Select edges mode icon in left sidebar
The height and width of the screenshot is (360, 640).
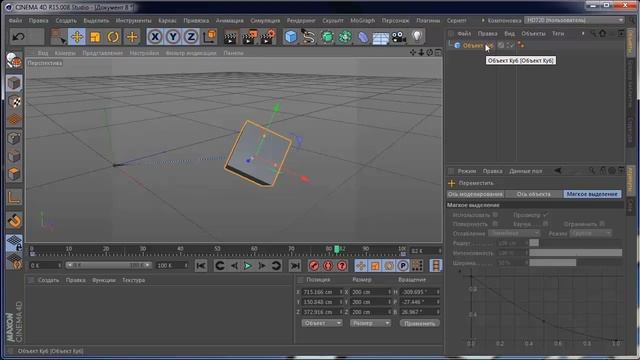click(x=14, y=156)
